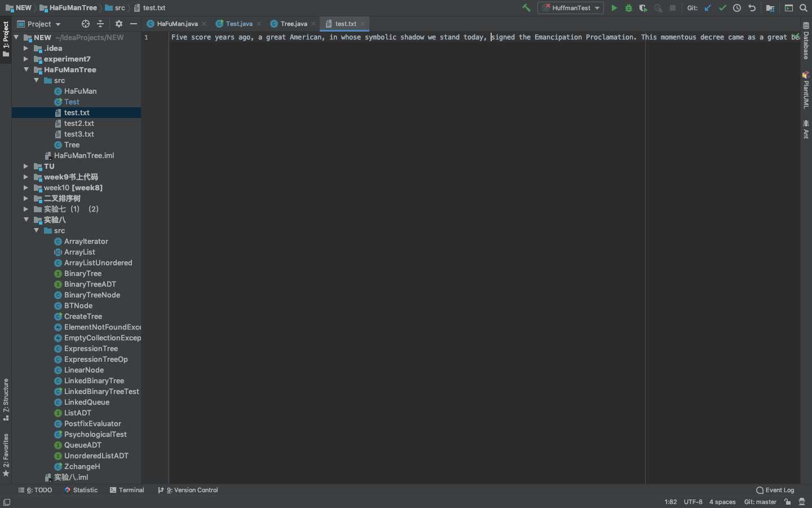
Task: Close the HaFuMan.java tab
Action: click(204, 24)
